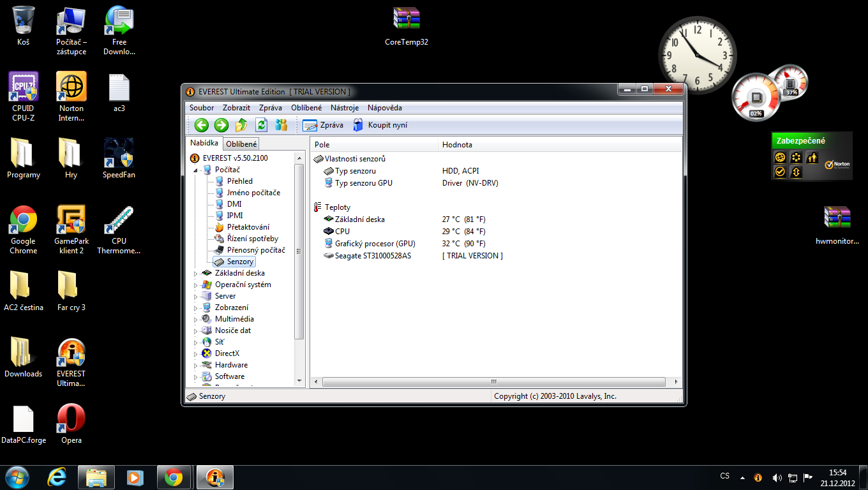Select the hwmonitor archive on the desktop

click(837, 225)
